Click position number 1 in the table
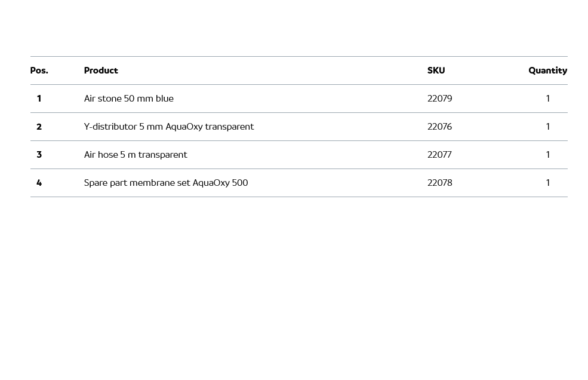Image resolution: width=588 pixels, height=380 pixels. [x=39, y=99]
